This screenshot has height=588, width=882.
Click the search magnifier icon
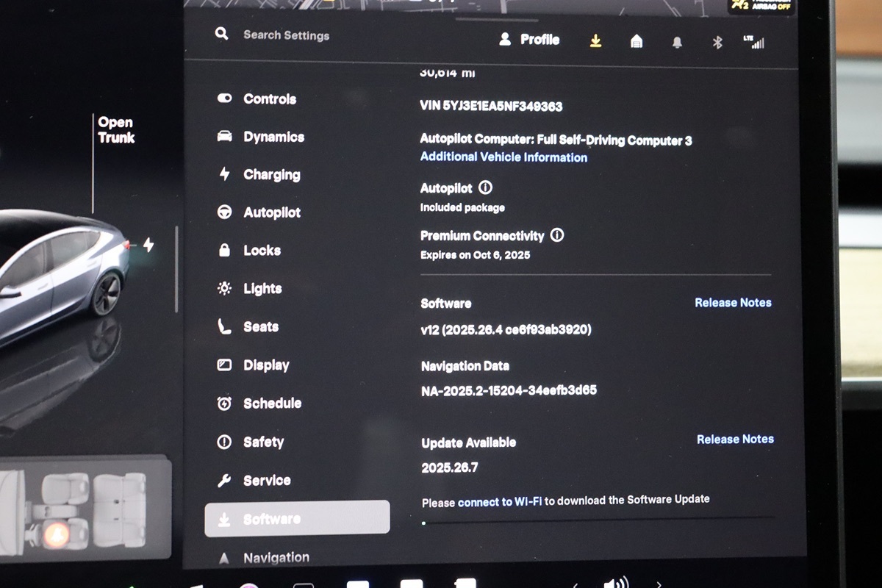[221, 34]
